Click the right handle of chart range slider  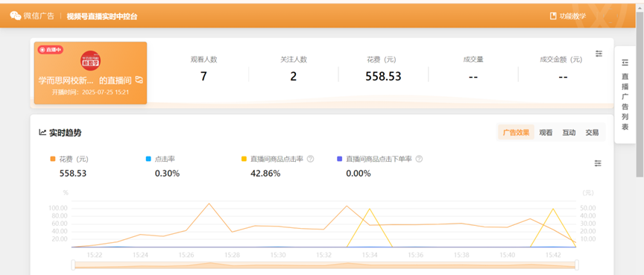click(x=576, y=265)
